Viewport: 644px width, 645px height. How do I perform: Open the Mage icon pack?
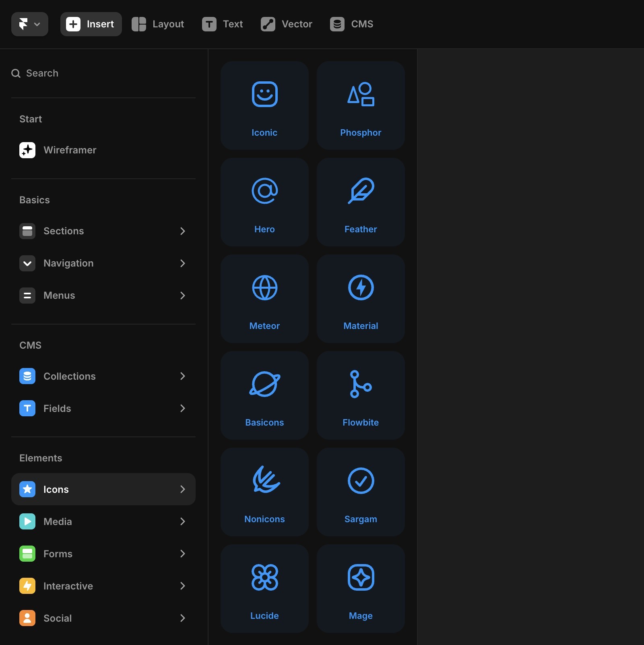[360, 588]
